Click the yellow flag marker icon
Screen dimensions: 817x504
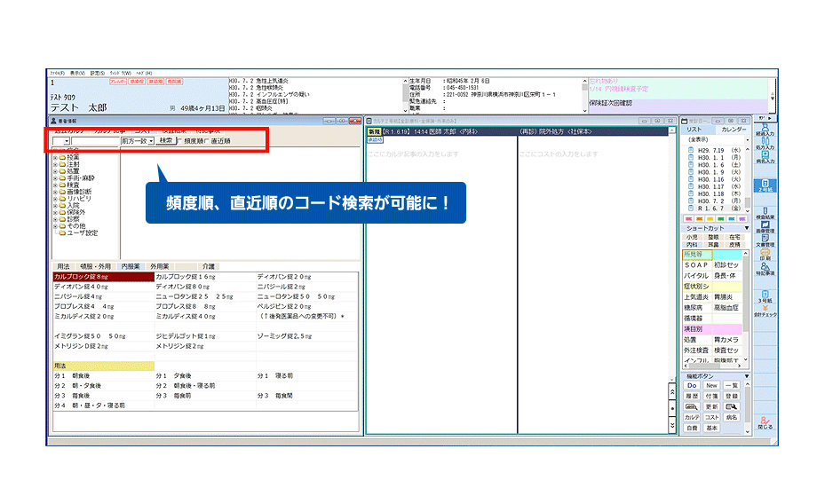(710, 218)
